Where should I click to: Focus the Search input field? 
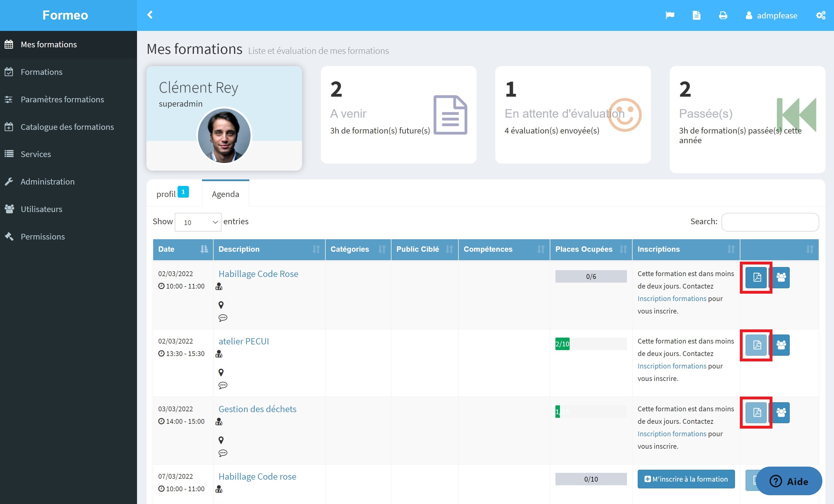click(x=770, y=222)
